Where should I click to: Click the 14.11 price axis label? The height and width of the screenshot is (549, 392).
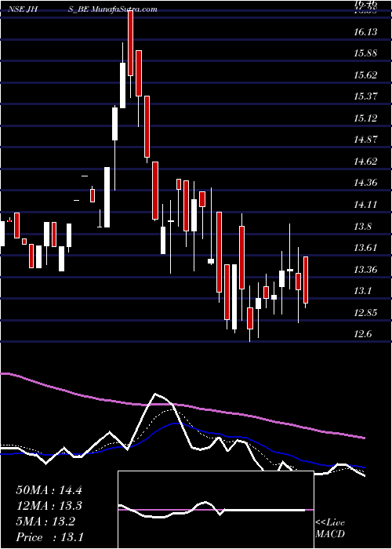click(365, 205)
